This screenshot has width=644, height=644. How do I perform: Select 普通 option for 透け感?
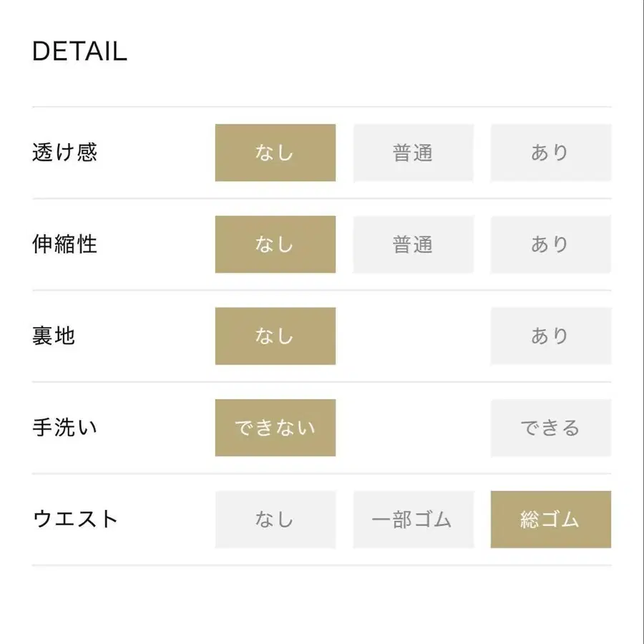pyautogui.click(x=413, y=152)
